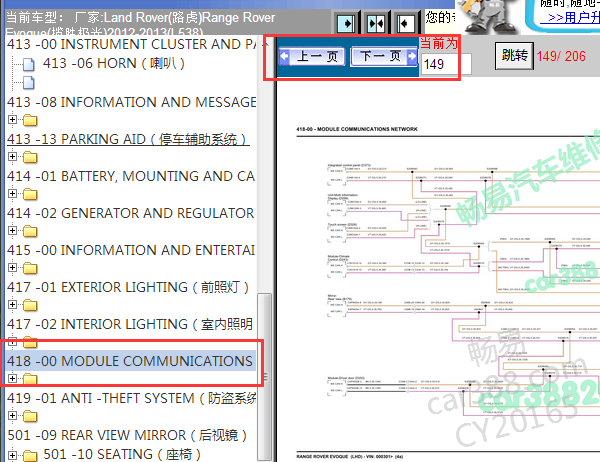Click the folder icon under 415-00

pyautogui.click(x=30, y=268)
